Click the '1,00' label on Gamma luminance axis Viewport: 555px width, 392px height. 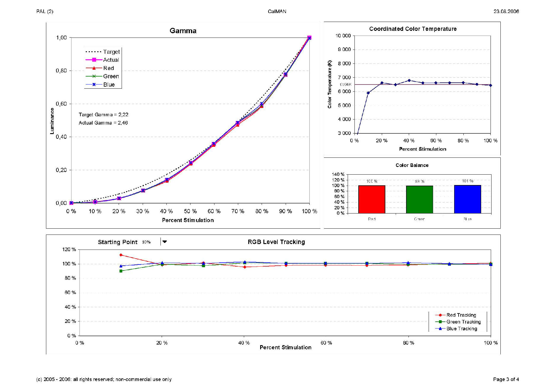(61, 38)
